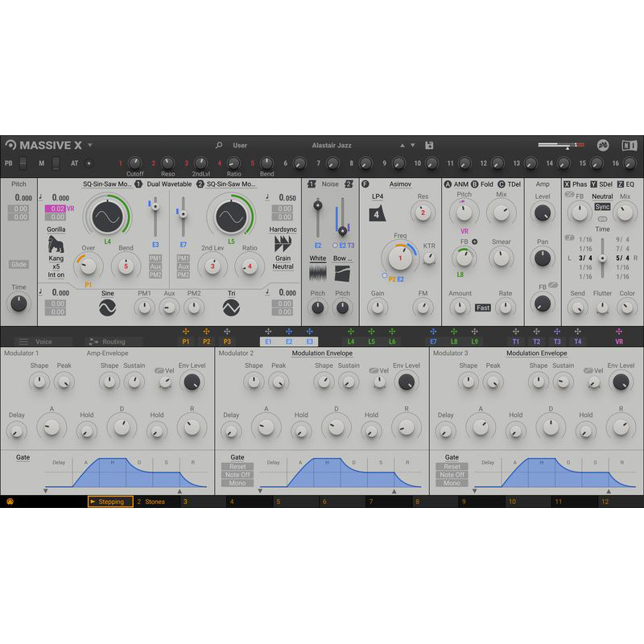
Task: Toggle the PB pitch bend switch
Action: coord(23,163)
